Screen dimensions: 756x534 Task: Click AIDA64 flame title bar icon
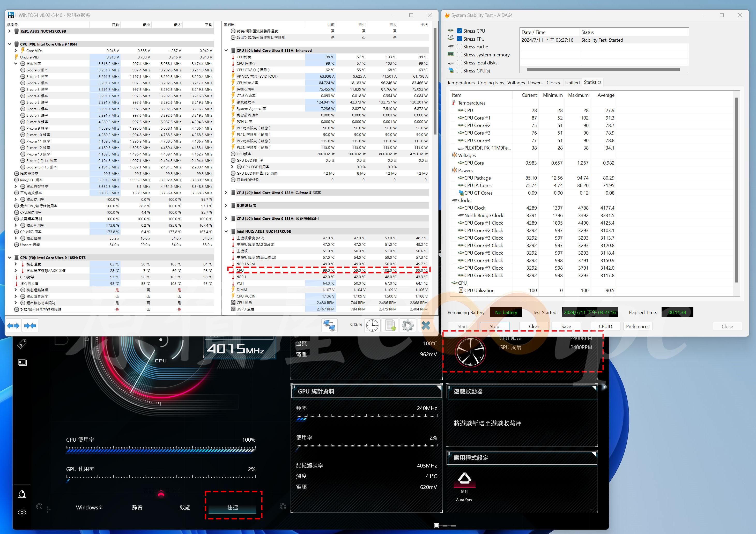[x=447, y=15]
